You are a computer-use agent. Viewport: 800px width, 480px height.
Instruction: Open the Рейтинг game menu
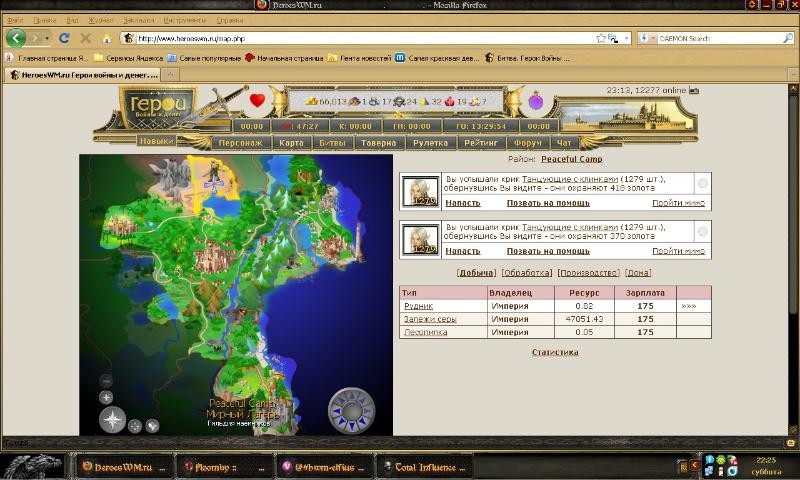(481, 143)
